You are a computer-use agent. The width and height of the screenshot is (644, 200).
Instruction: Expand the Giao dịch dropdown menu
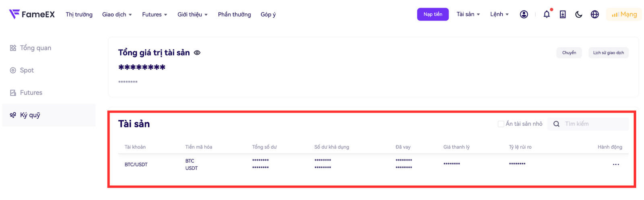tap(117, 14)
